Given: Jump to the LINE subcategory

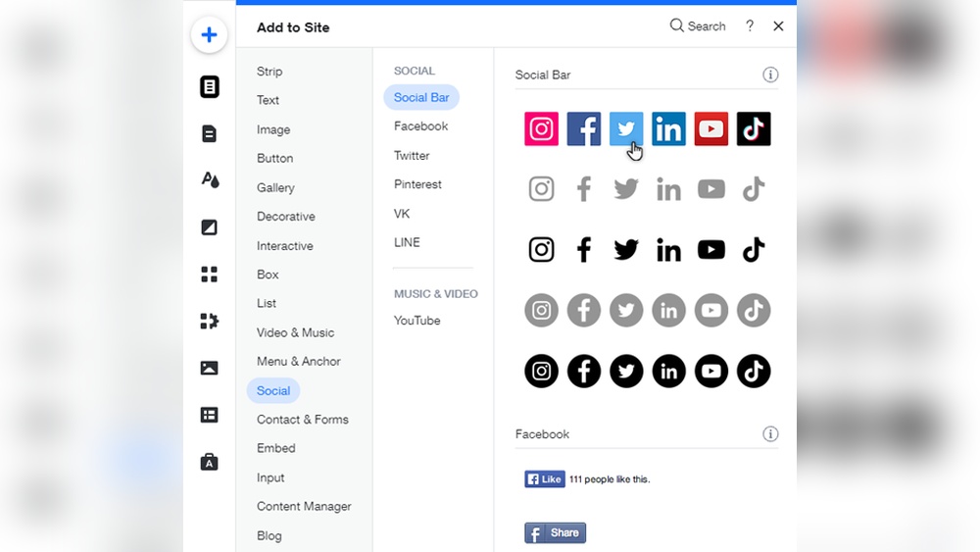Looking at the screenshot, I should pos(407,242).
